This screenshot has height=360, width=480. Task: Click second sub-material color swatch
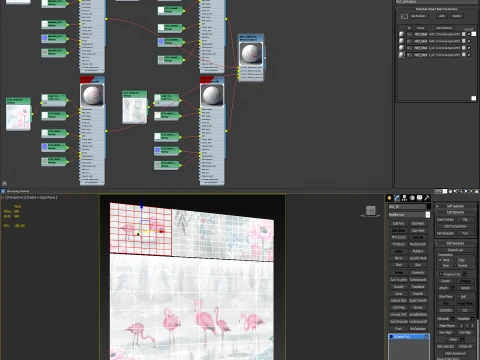click(x=463, y=41)
